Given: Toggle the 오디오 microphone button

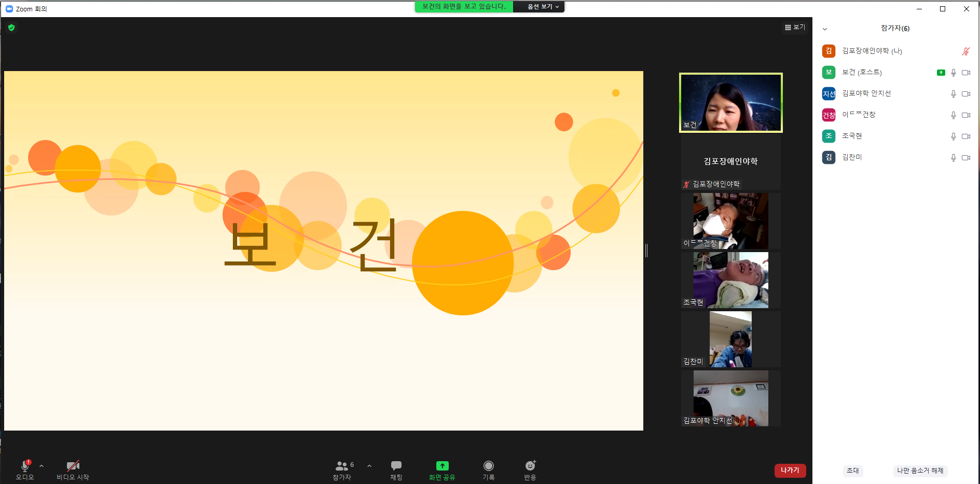Looking at the screenshot, I should [25, 465].
